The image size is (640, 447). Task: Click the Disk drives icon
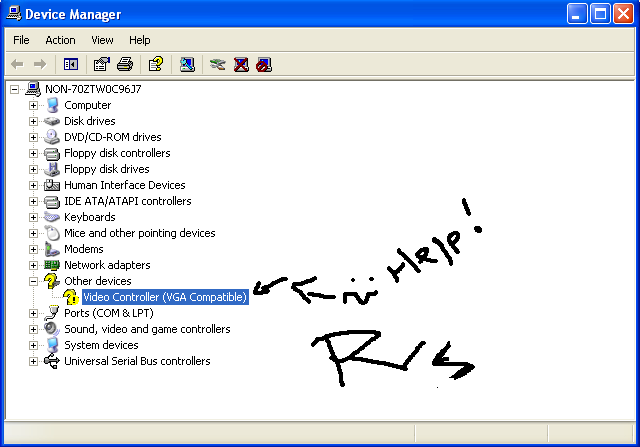[x=52, y=121]
